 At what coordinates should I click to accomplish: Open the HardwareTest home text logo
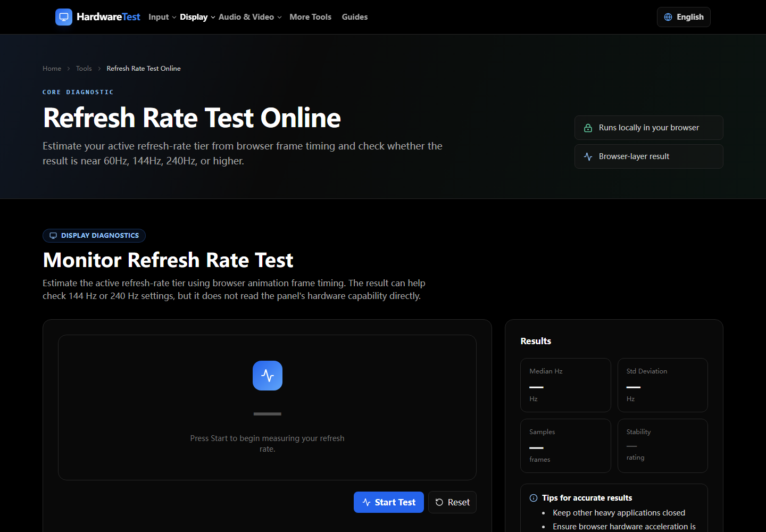click(x=109, y=17)
